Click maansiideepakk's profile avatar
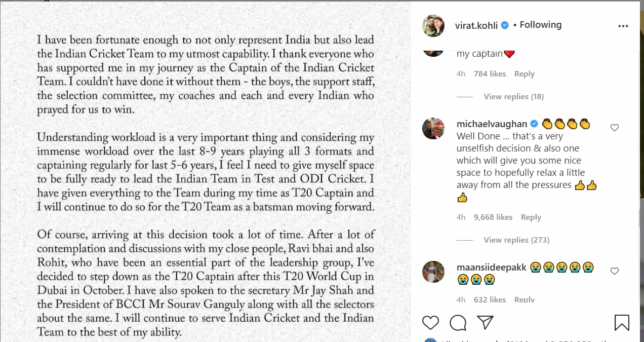 coord(433,272)
